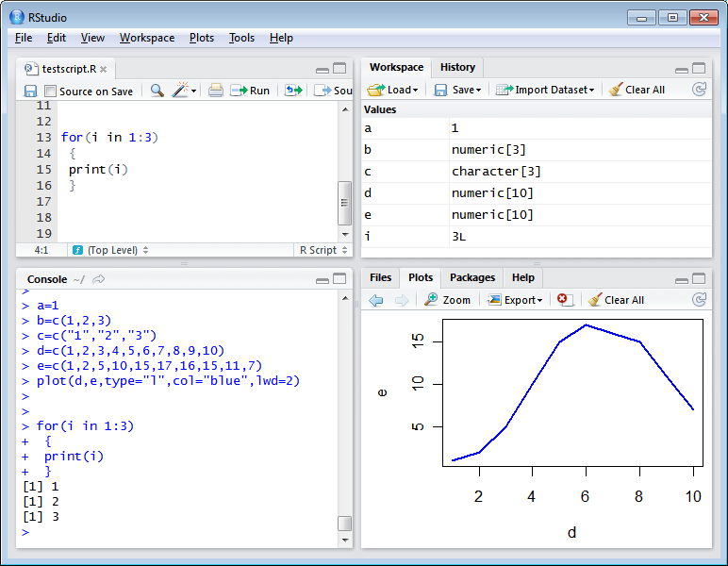Refresh the current plot
728x566 pixels.
699,299
